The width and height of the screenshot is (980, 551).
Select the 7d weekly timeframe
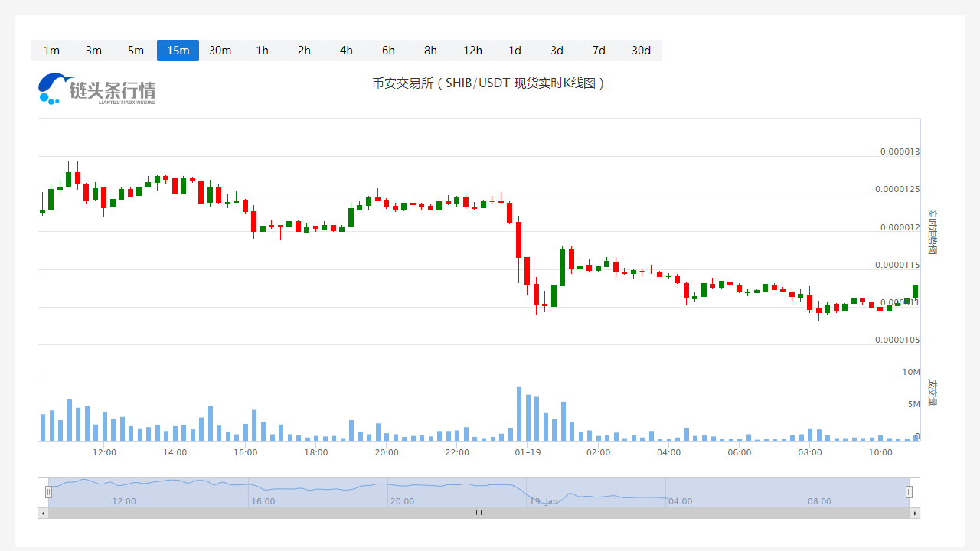(x=599, y=51)
